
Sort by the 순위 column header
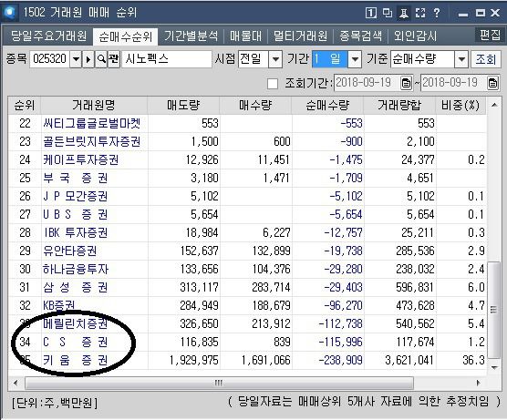(x=25, y=105)
